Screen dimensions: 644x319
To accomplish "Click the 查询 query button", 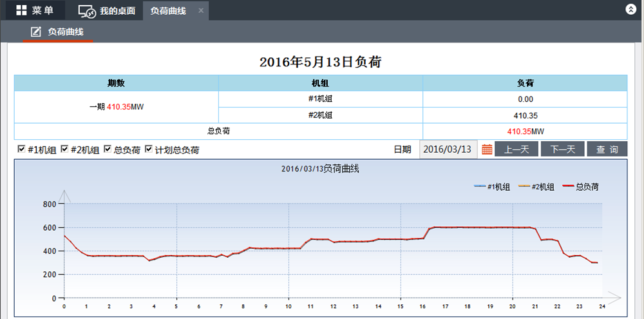I will point(607,150).
